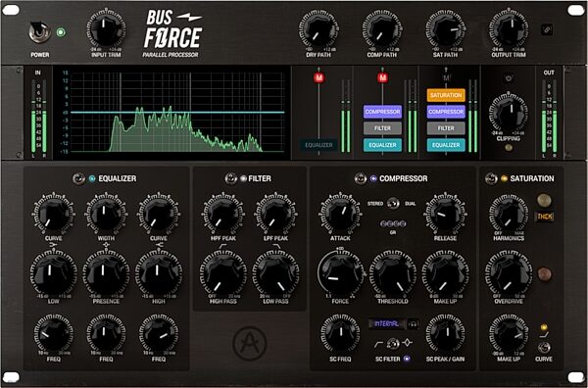Mute the Dry path with M button

[318, 78]
